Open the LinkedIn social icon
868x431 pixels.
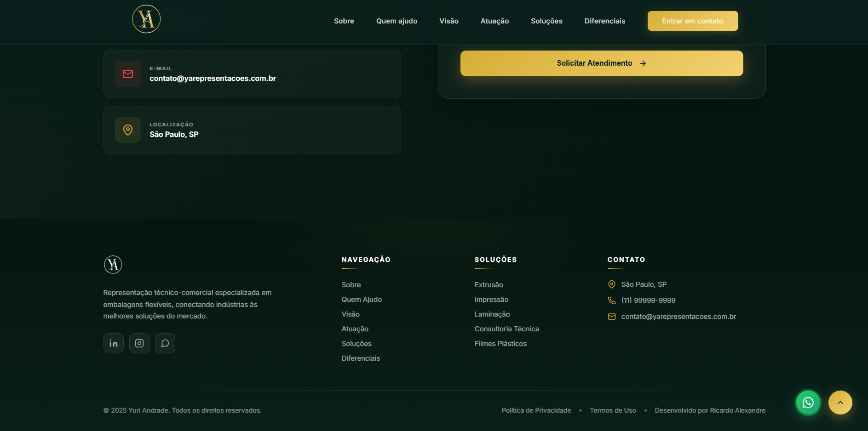[114, 343]
